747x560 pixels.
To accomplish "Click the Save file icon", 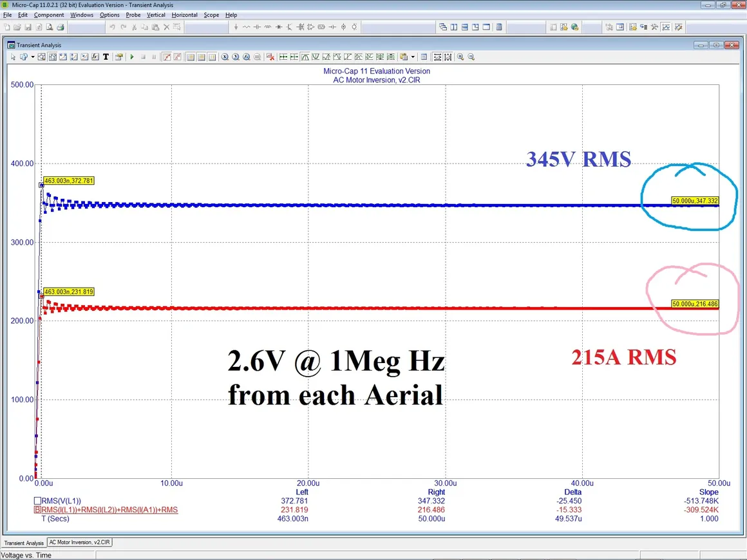I will pos(28,28).
